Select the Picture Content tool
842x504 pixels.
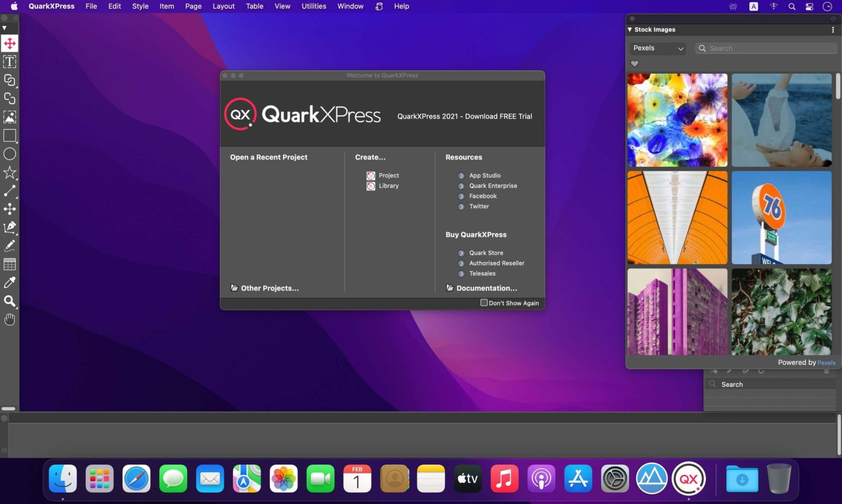(x=9, y=117)
